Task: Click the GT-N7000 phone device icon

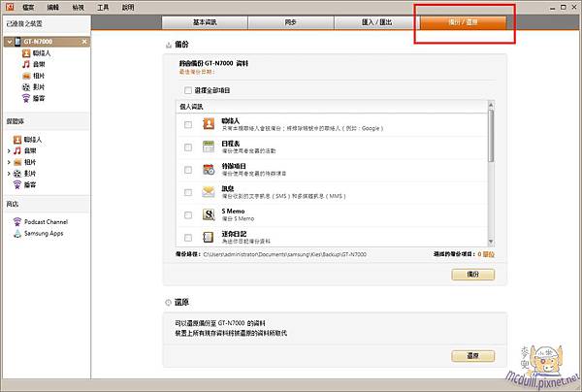Action: 17,42
